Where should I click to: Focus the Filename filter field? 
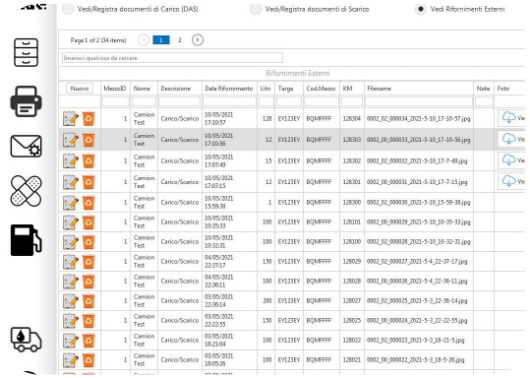point(419,101)
